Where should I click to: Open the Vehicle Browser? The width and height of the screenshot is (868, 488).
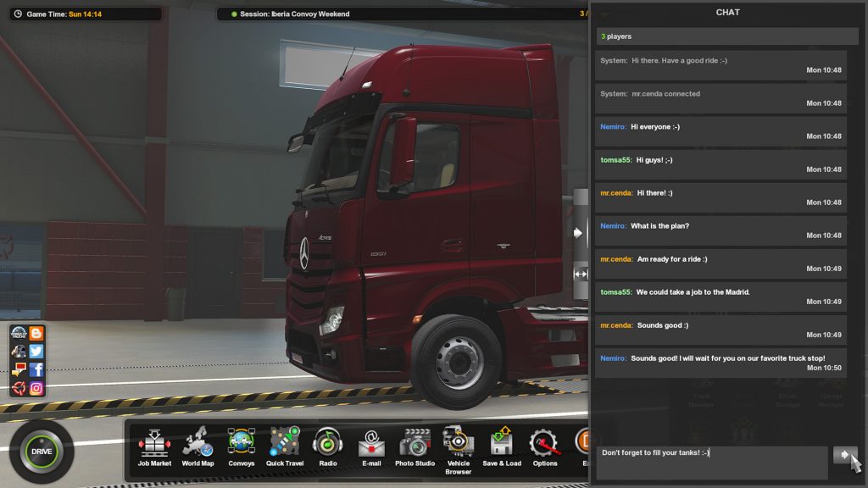(459, 451)
